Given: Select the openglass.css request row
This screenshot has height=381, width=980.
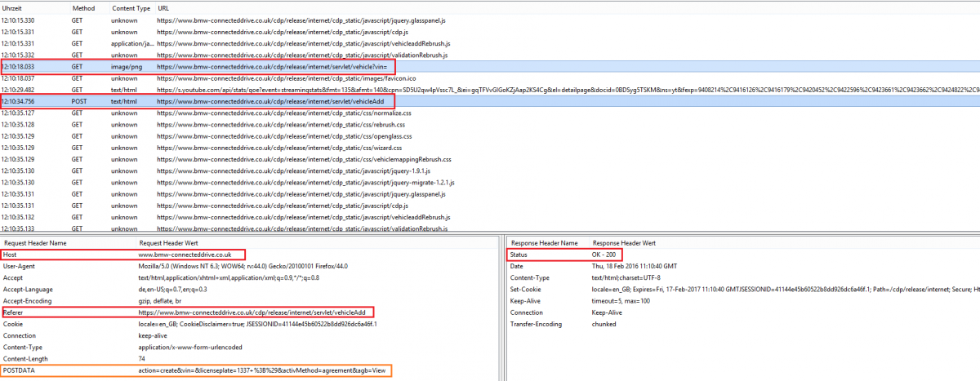Looking at the screenshot, I should [x=490, y=136].
